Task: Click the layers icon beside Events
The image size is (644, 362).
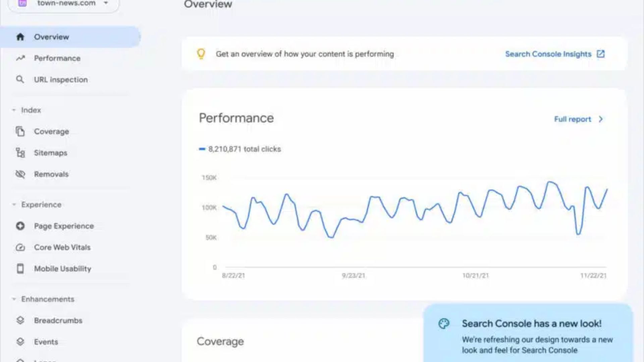Action: 20,342
